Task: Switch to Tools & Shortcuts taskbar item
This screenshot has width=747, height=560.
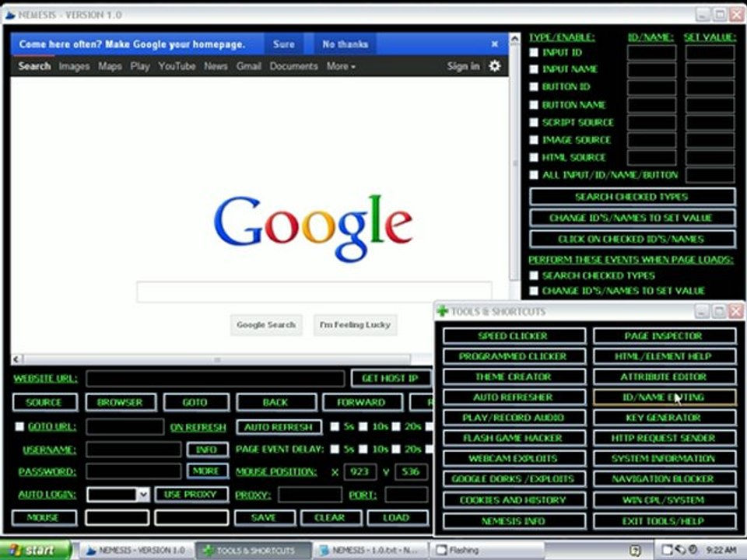Action: (x=253, y=550)
